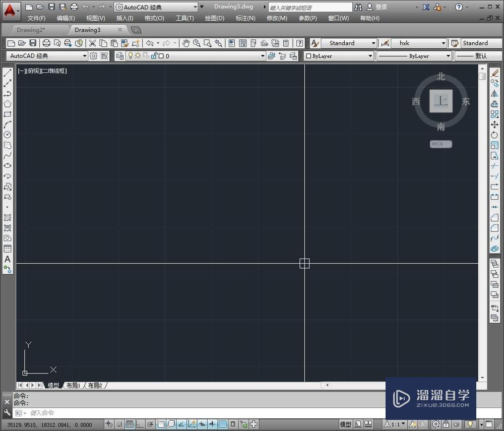Image resolution: width=504 pixels, height=431 pixels.
Task: Select the Polygon drawing tool
Action: tap(7, 104)
